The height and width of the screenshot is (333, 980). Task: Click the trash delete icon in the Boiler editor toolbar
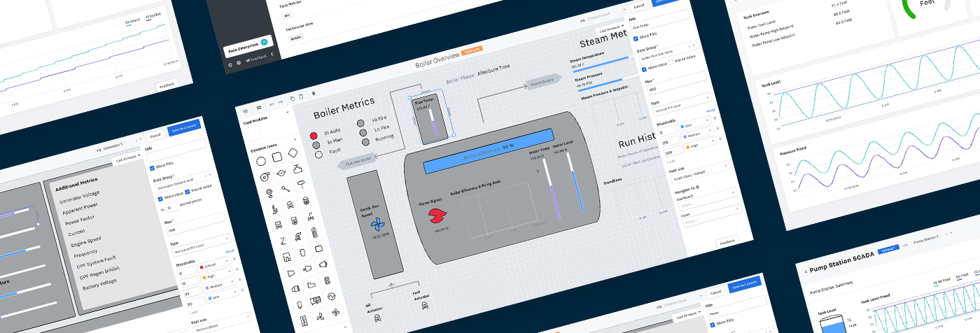tap(314, 93)
